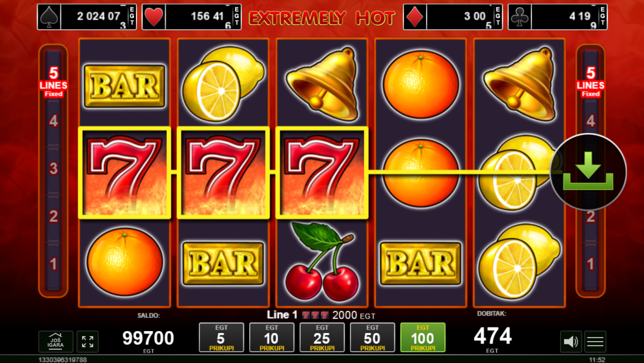This screenshot has height=363, width=644.
Task: Click the diamond jackpot icon
Action: (x=415, y=17)
